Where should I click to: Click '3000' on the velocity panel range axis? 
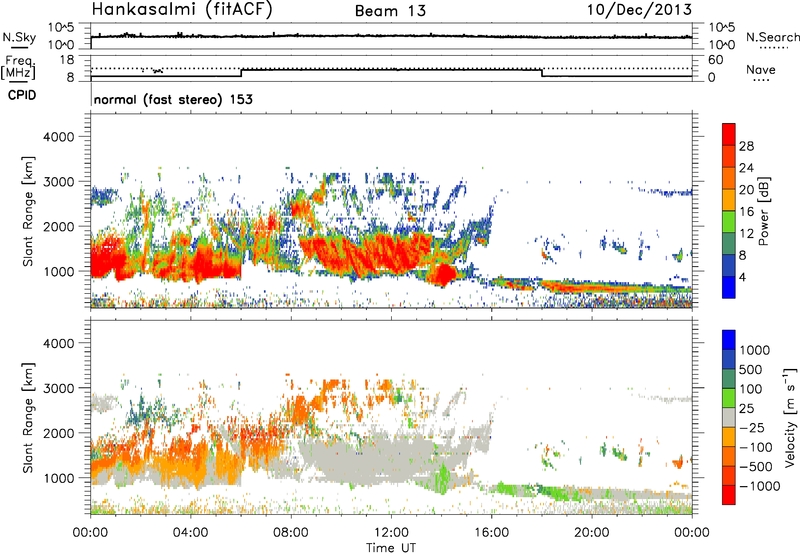(59, 388)
